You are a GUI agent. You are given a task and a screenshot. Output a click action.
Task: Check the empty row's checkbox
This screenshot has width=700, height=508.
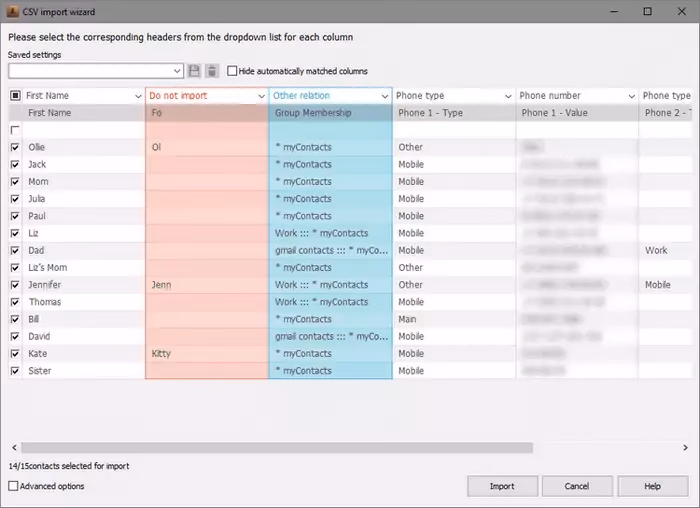point(15,130)
